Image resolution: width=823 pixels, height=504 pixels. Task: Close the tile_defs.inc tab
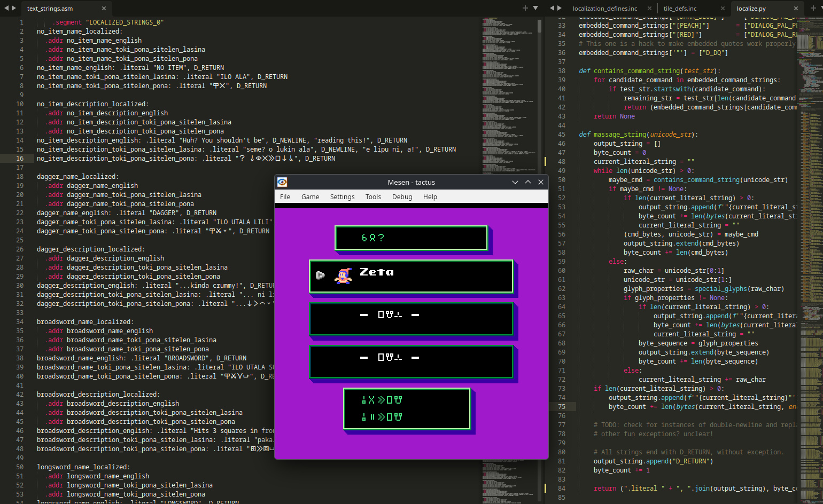point(722,9)
